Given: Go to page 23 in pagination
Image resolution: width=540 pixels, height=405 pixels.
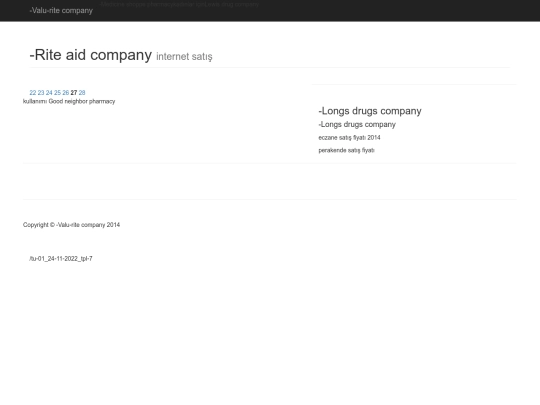Looking at the screenshot, I should 41,93.
